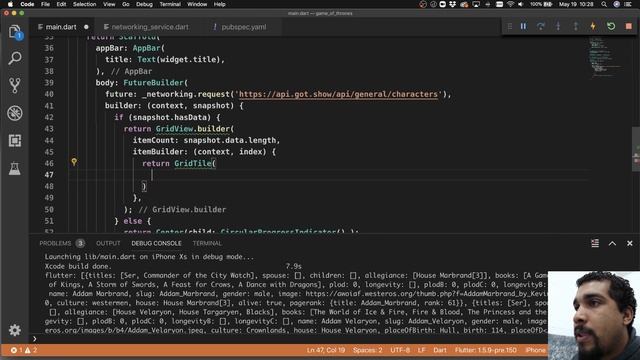
Task: Clear the debug console output
Action: [595, 243]
